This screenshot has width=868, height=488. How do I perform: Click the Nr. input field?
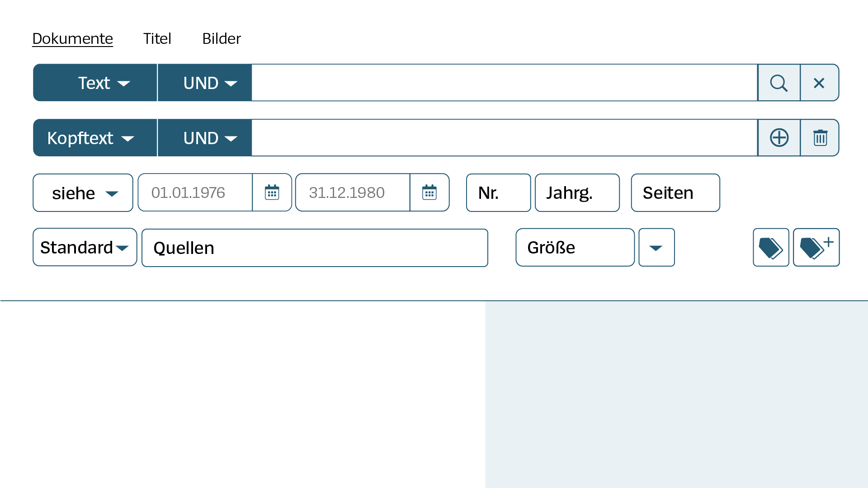(x=498, y=192)
